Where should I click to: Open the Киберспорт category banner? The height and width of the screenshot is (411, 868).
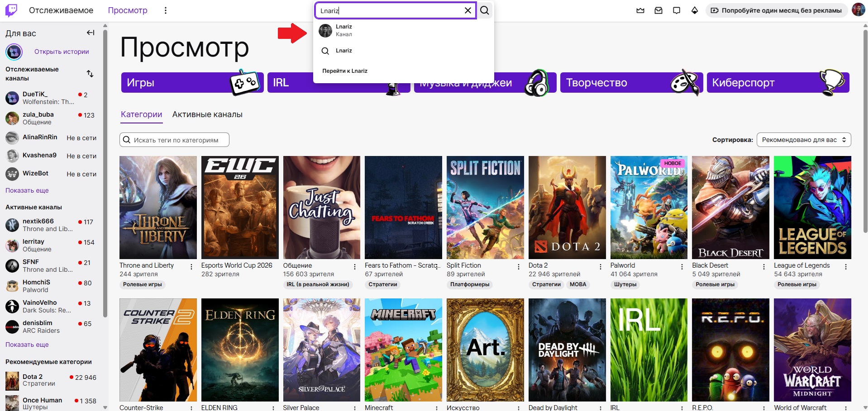click(778, 83)
